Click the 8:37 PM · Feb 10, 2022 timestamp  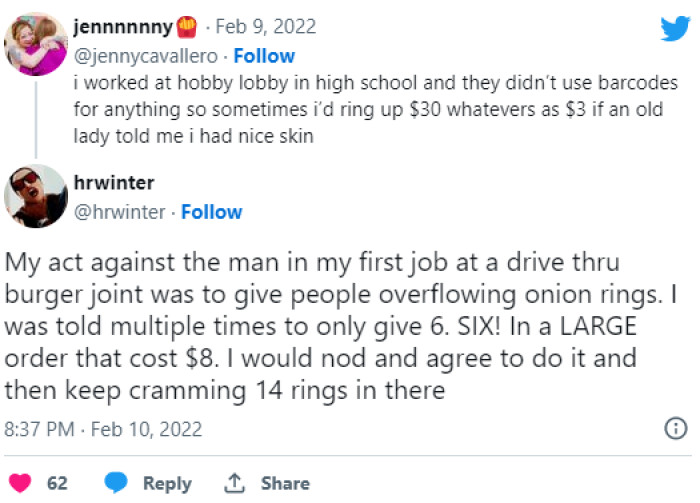[x=104, y=430]
